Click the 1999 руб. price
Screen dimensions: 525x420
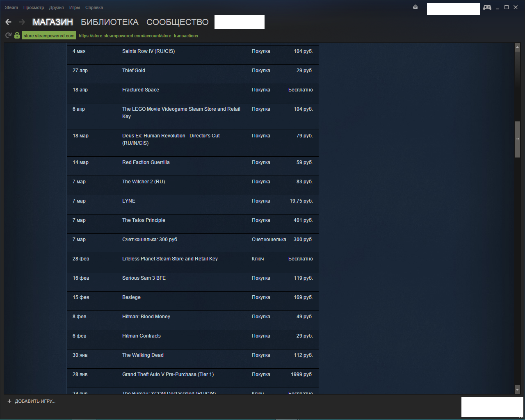[302, 374]
